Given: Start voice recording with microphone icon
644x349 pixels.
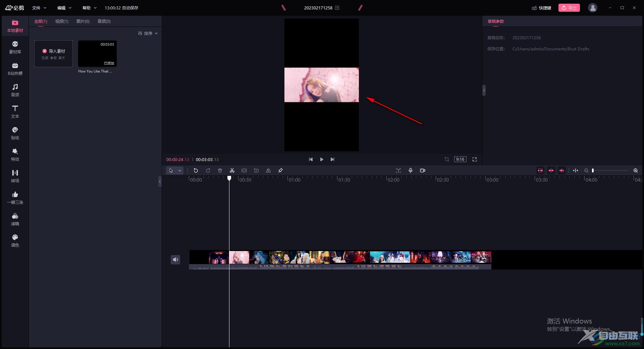Looking at the screenshot, I should pos(411,170).
